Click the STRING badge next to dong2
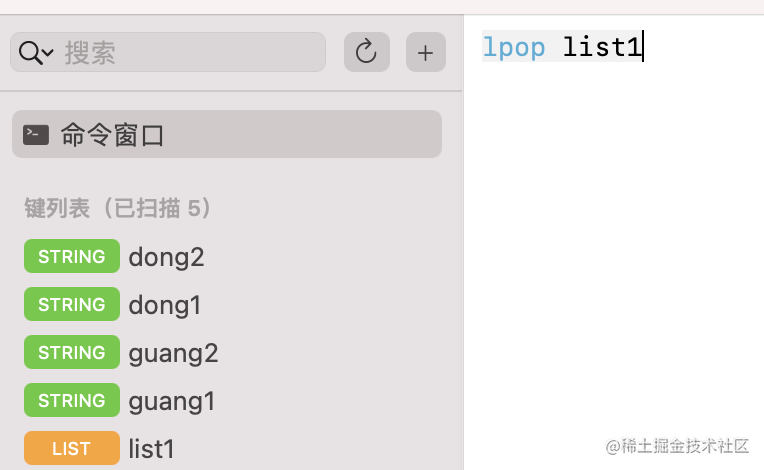The width and height of the screenshot is (764, 470). (x=72, y=256)
